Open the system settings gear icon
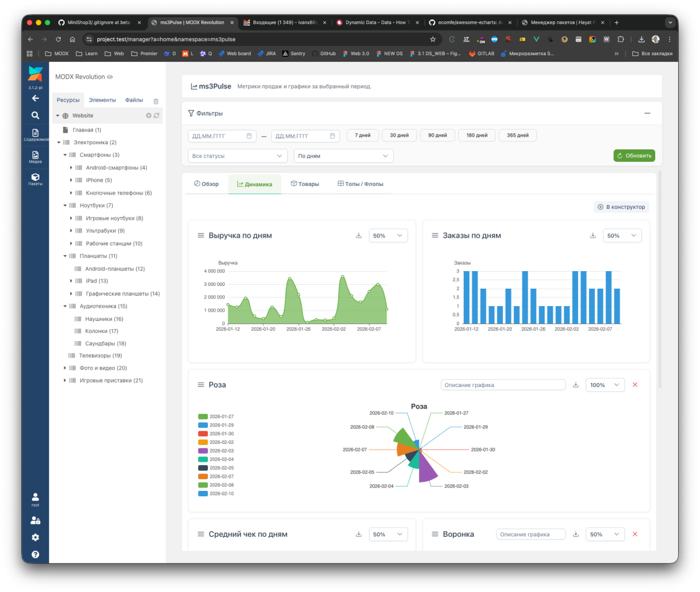Image resolution: width=700 pixels, height=592 pixels. (35, 537)
